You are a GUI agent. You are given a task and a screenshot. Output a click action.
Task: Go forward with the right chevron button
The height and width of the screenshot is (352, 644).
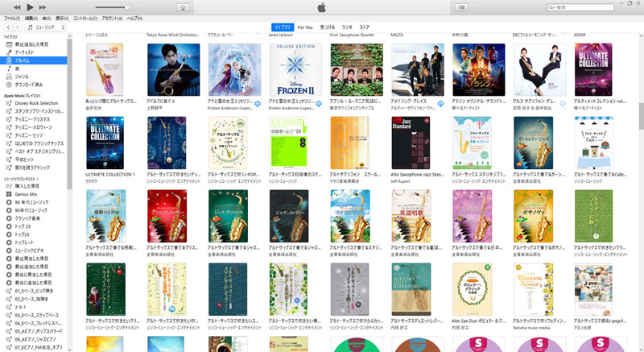pyautogui.click(x=17, y=27)
